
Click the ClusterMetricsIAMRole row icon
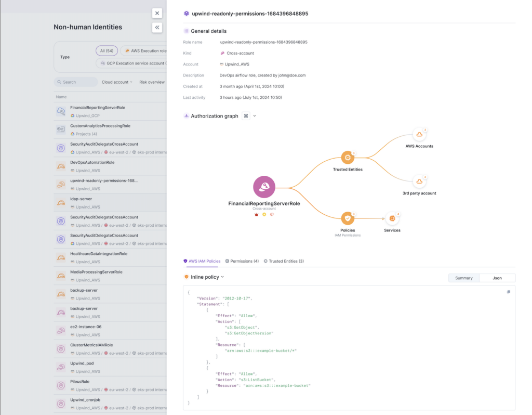tap(61, 349)
